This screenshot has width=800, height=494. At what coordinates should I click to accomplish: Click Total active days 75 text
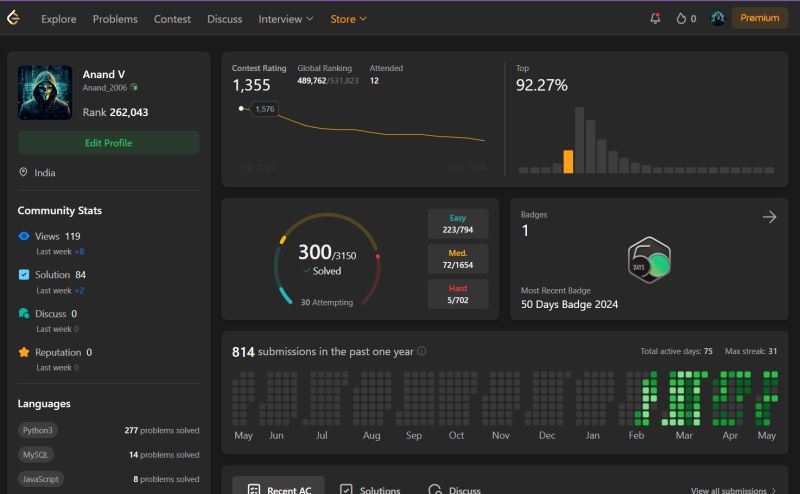coord(677,351)
